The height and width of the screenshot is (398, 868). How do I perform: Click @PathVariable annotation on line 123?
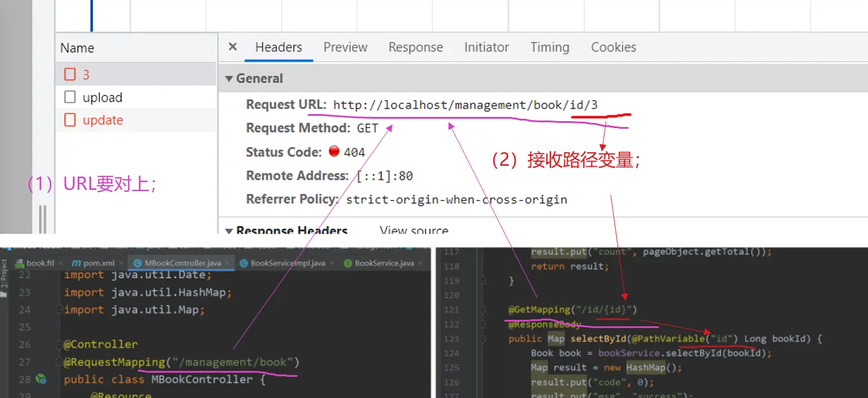click(667, 339)
